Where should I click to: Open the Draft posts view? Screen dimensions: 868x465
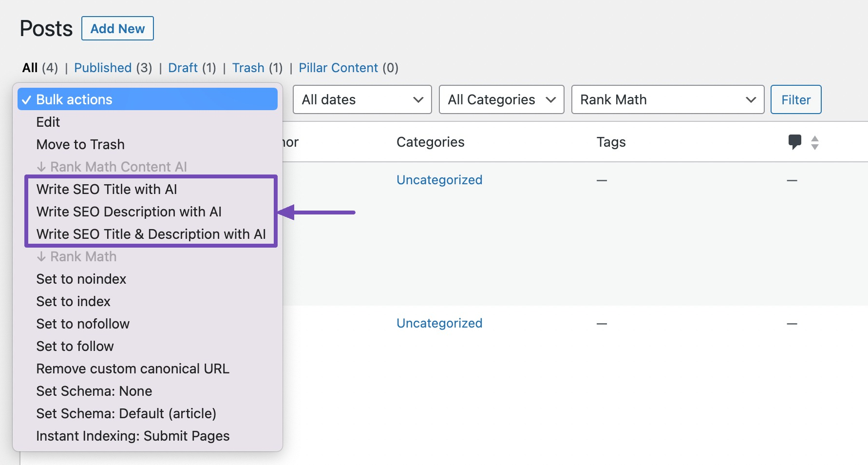pyautogui.click(x=183, y=68)
